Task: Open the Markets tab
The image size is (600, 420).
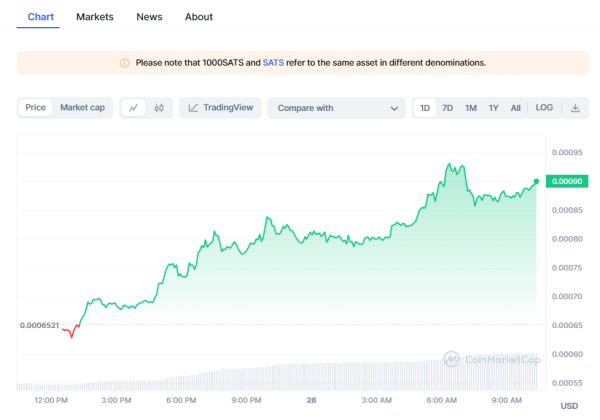Action: coord(95,17)
